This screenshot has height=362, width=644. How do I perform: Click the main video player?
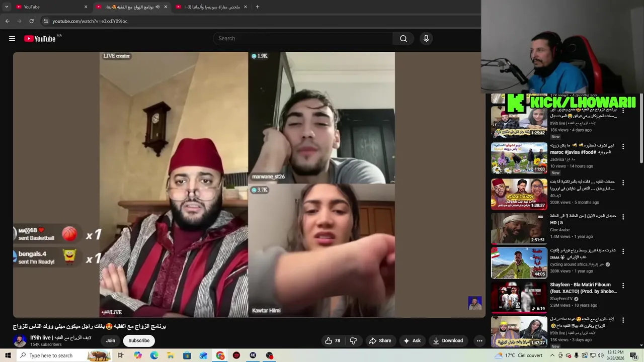[249, 185]
